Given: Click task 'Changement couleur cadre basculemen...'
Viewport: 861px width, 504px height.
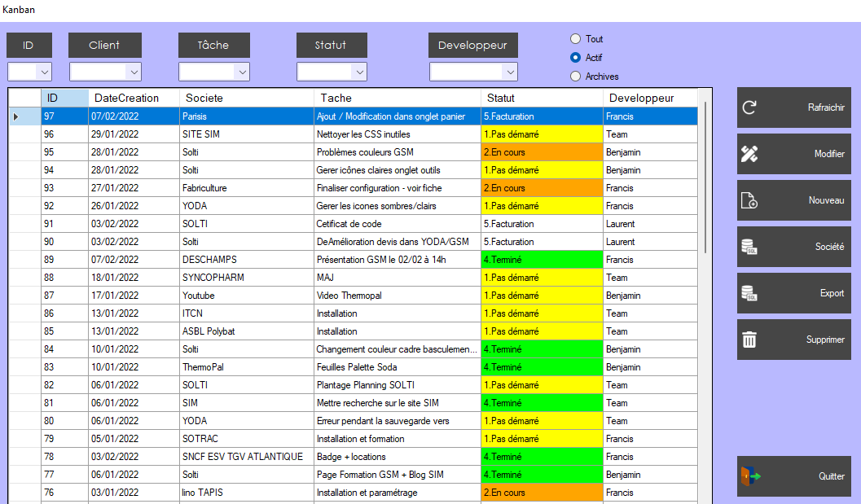Looking at the screenshot, I should 397,349.
